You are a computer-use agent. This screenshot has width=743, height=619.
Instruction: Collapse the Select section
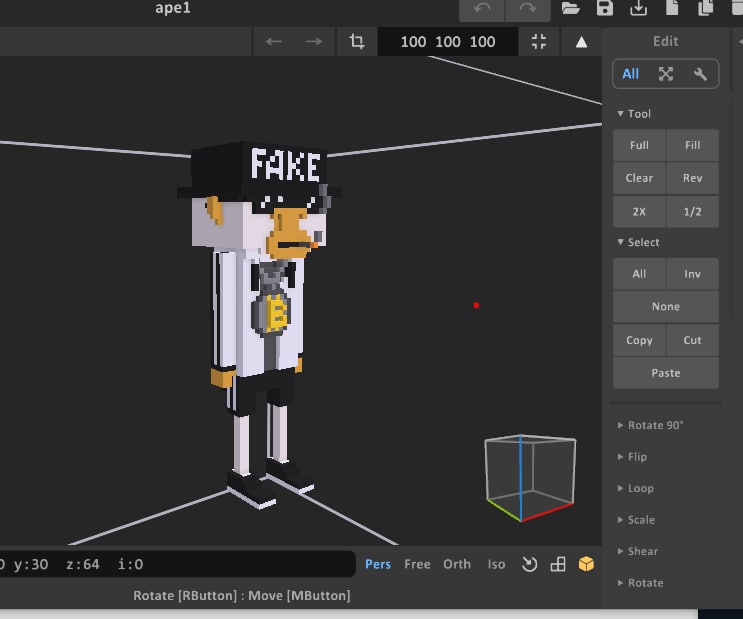point(638,242)
